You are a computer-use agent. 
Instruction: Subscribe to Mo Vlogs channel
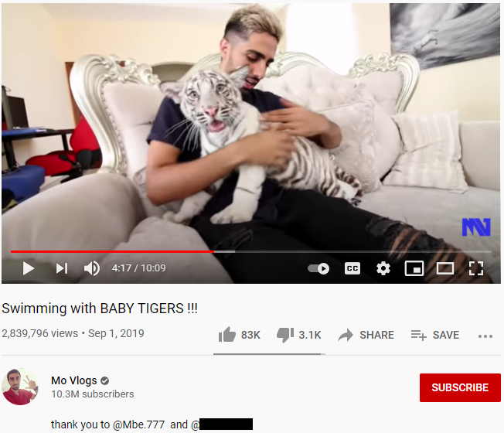460,387
